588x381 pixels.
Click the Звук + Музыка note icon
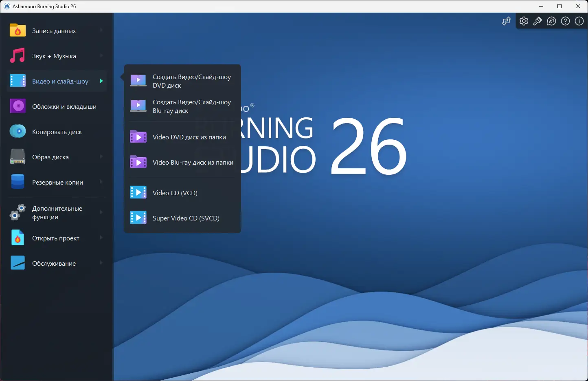click(x=18, y=56)
